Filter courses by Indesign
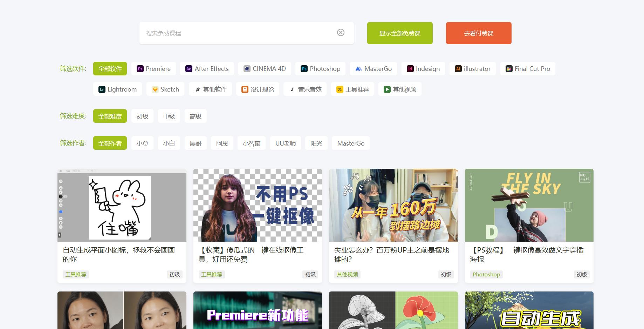This screenshot has width=644, height=329. point(423,68)
